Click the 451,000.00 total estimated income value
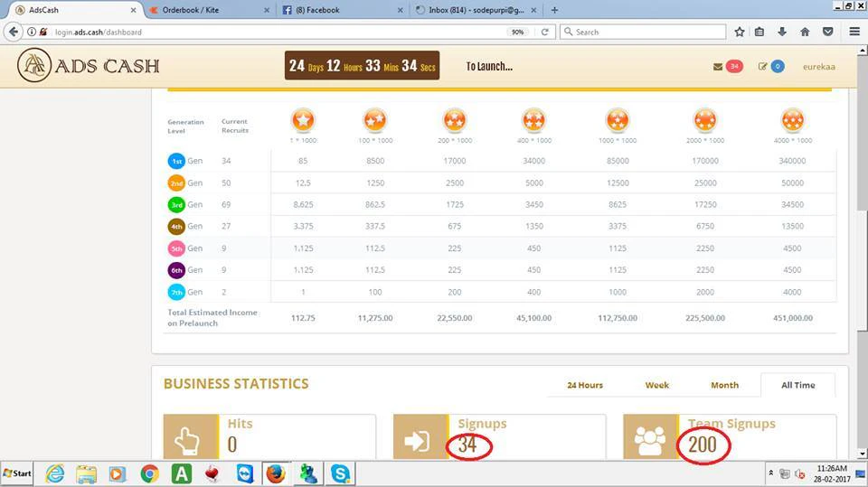The image size is (868, 487). (x=793, y=318)
